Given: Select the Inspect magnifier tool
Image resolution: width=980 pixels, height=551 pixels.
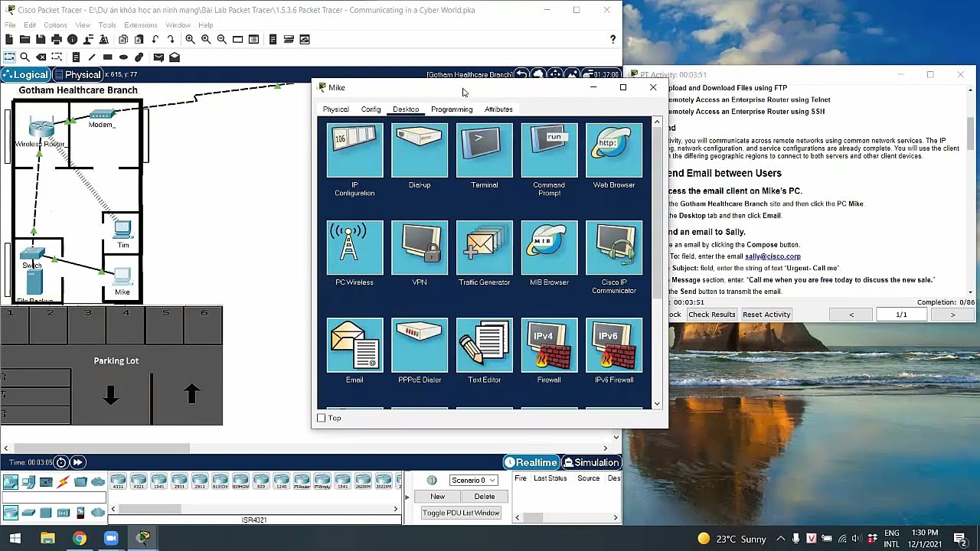Looking at the screenshot, I should pyautogui.click(x=24, y=57).
